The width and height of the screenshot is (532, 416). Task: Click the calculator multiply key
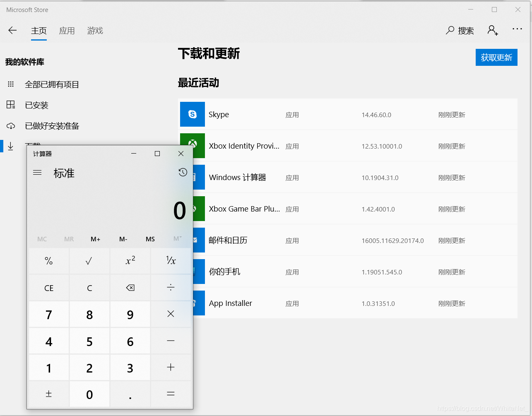171,314
